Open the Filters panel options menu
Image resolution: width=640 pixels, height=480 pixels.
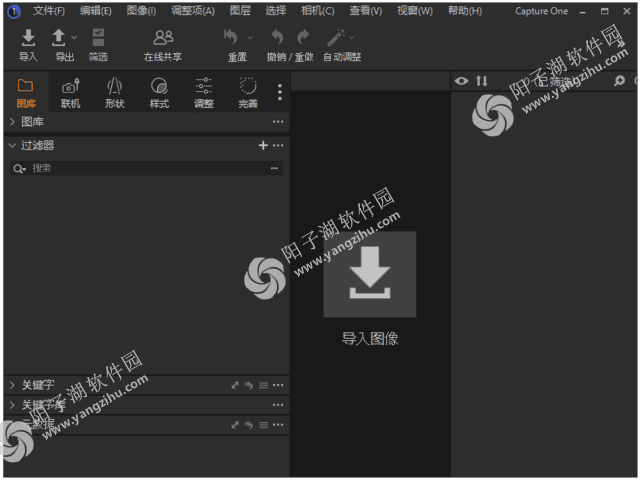click(278, 145)
